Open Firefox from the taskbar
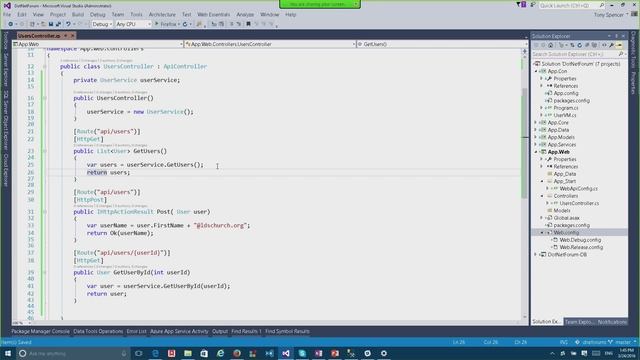640x360 pixels. point(237,353)
